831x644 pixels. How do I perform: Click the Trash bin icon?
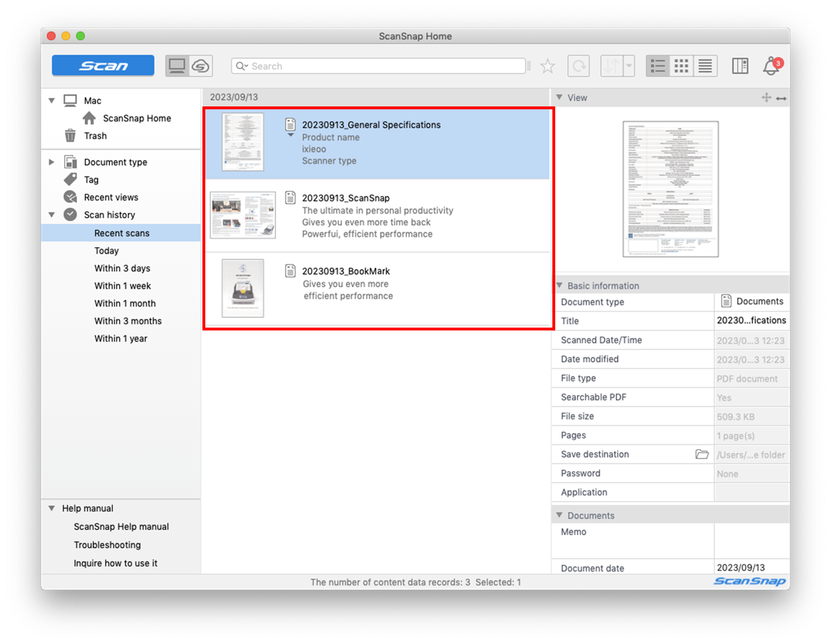70,136
